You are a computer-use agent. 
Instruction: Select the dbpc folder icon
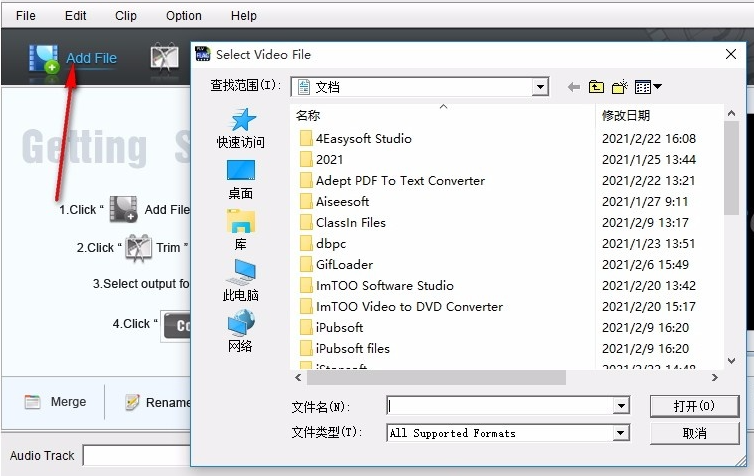[306, 243]
